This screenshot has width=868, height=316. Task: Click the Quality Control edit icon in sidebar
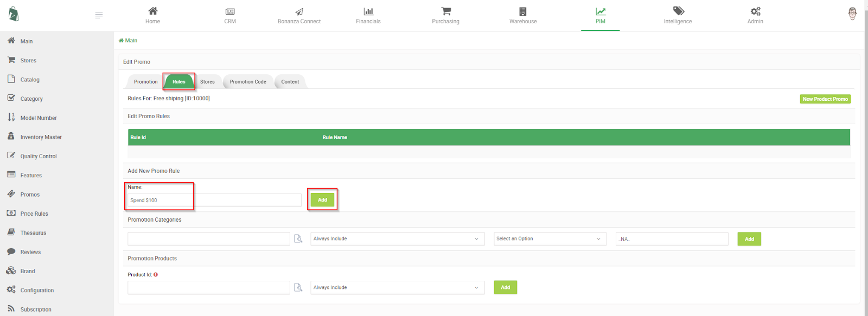click(x=11, y=156)
